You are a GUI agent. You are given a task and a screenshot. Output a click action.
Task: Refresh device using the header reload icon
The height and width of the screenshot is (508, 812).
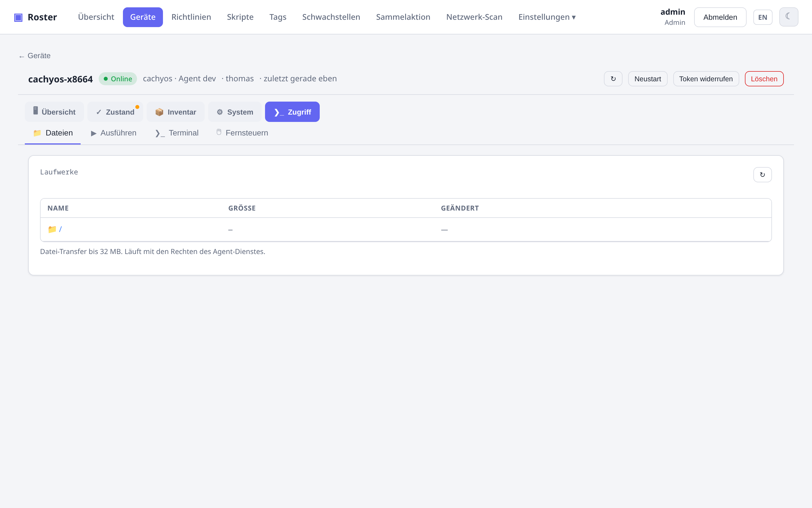click(613, 79)
